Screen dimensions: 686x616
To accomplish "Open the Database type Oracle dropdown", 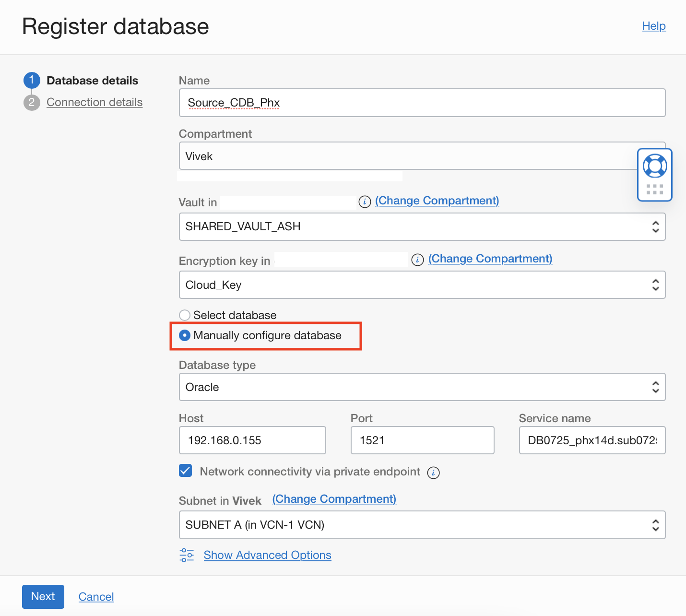I will (422, 387).
